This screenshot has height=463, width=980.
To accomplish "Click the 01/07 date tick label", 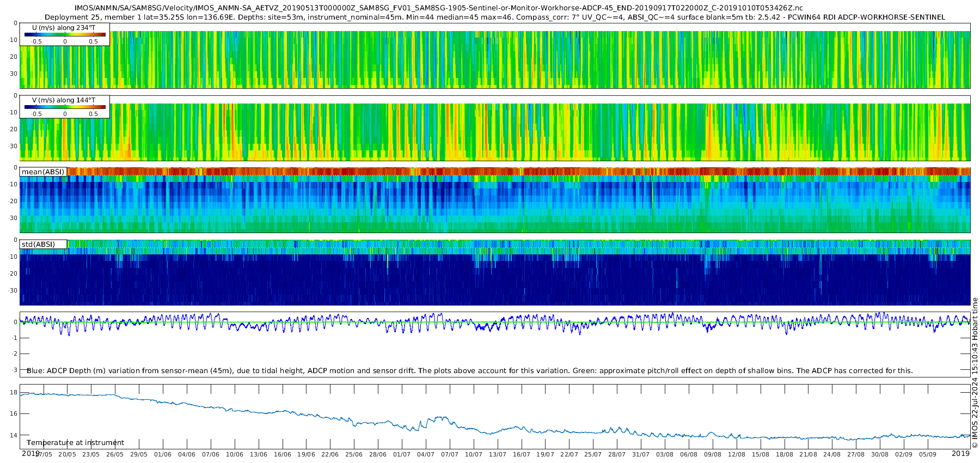I will [402, 454].
